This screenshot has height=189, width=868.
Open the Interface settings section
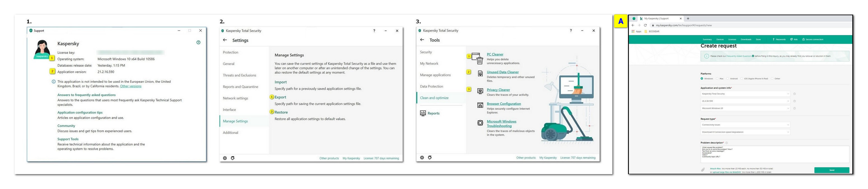(229, 110)
